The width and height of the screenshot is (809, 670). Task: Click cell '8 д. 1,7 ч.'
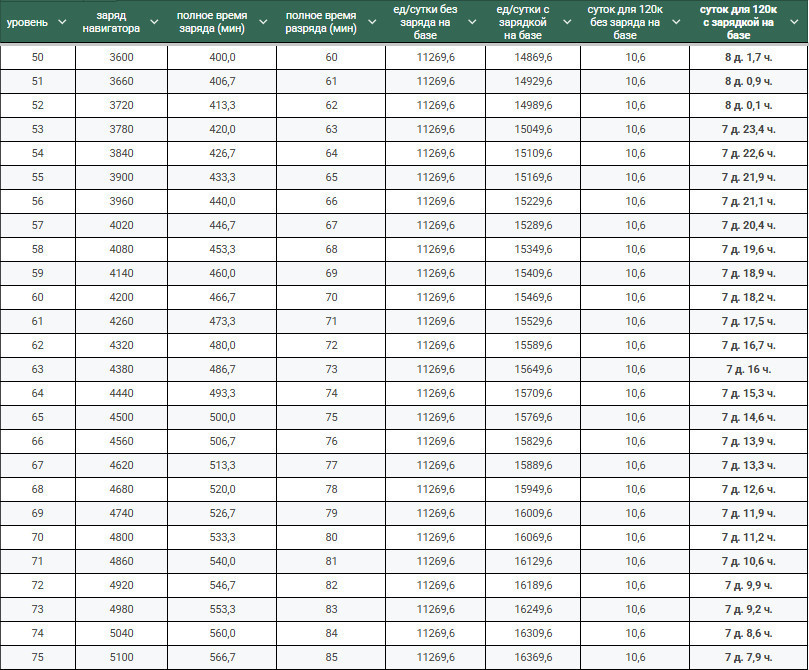coord(749,57)
